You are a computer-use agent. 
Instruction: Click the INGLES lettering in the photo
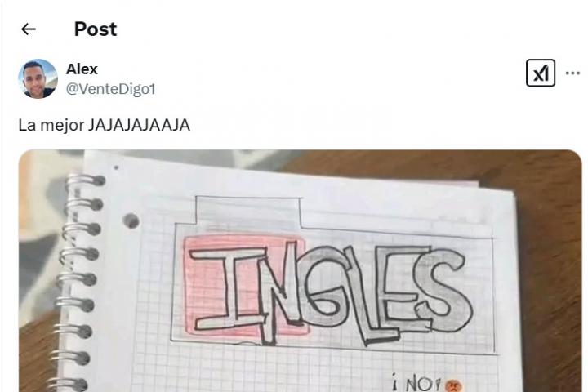[x=330, y=292]
